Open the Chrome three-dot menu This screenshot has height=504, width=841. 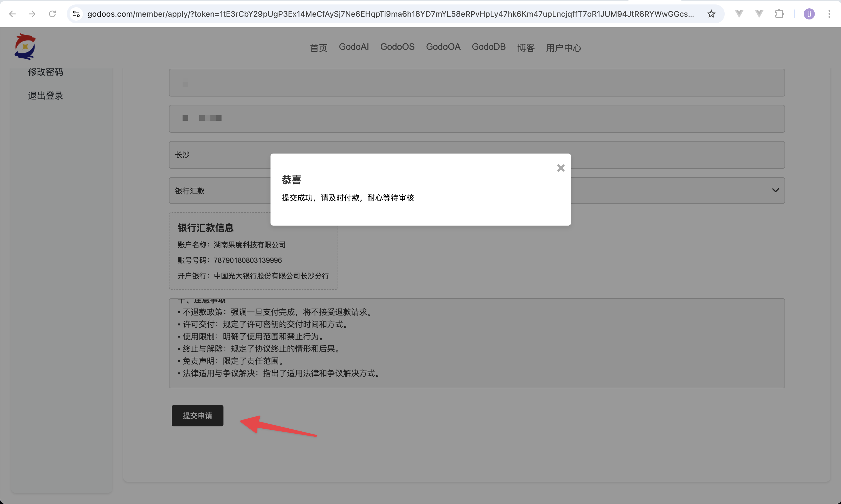point(829,14)
